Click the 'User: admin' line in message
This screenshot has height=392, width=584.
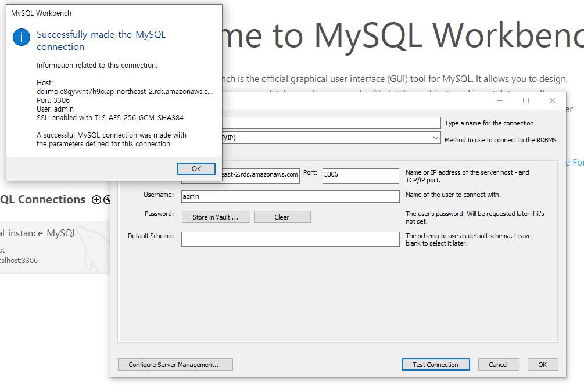pos(55,109)
